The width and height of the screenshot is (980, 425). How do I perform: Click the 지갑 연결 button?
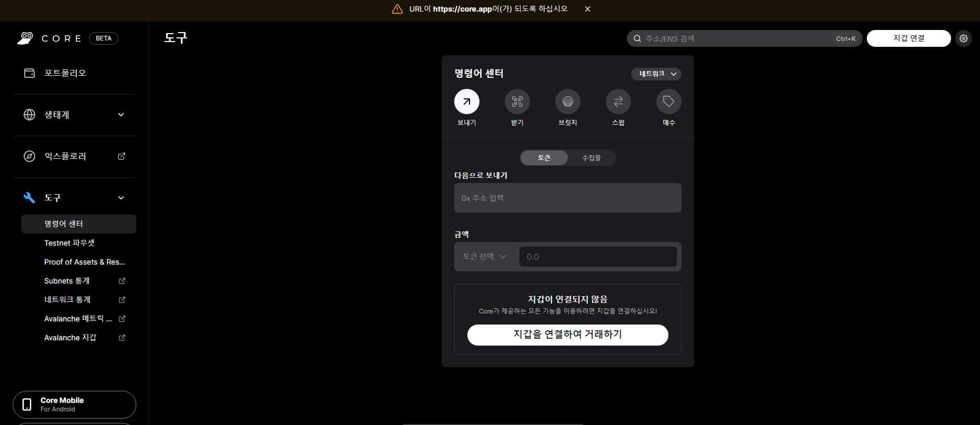click(909, 38)
